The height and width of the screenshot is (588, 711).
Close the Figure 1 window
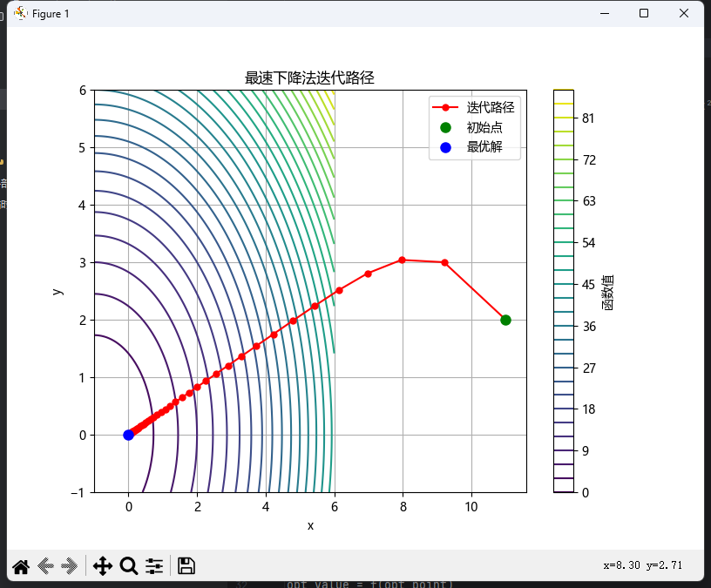tap(684, 14)
